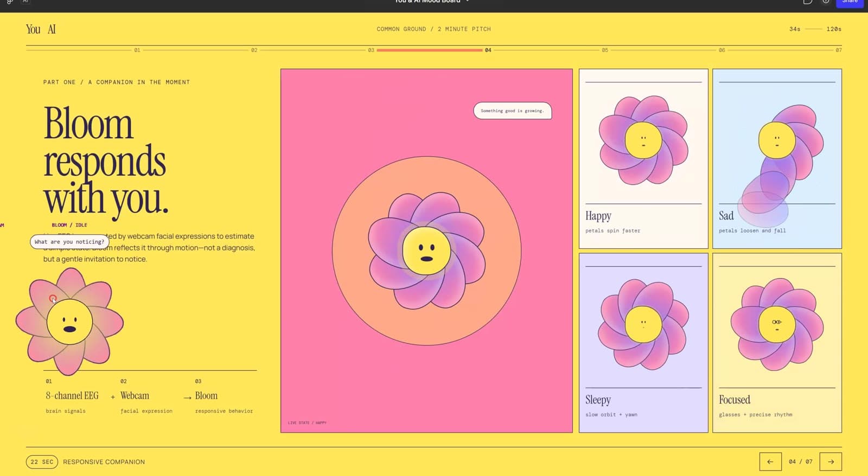Click the orange slide progress bar segment
Image resolution: width=868 pixels, height=476 pixels.
430,50
